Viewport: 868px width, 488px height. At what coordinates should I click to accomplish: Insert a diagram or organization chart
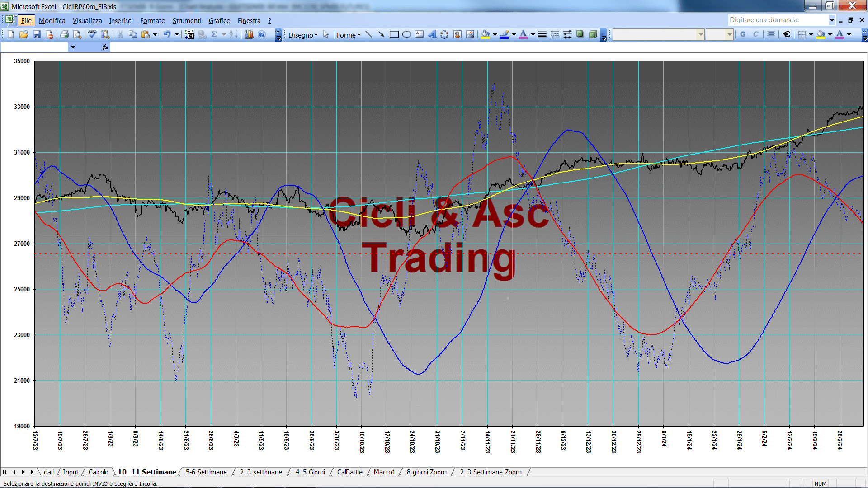444,34
